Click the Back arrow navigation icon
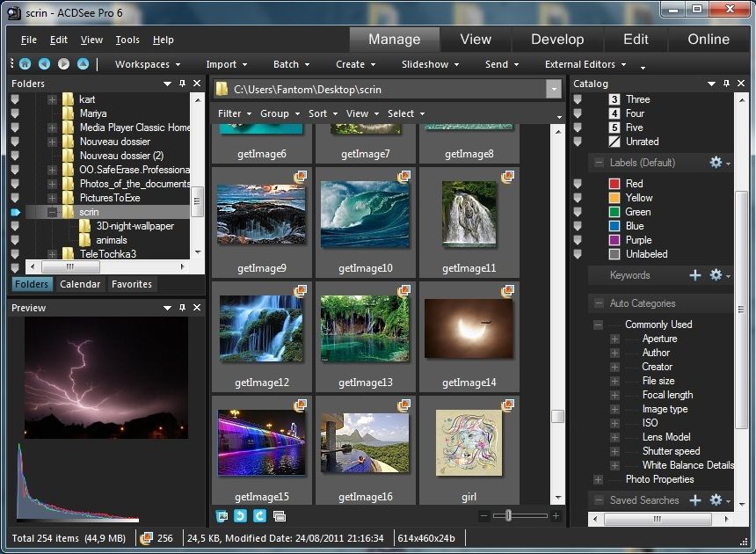 tap(44, 64)
